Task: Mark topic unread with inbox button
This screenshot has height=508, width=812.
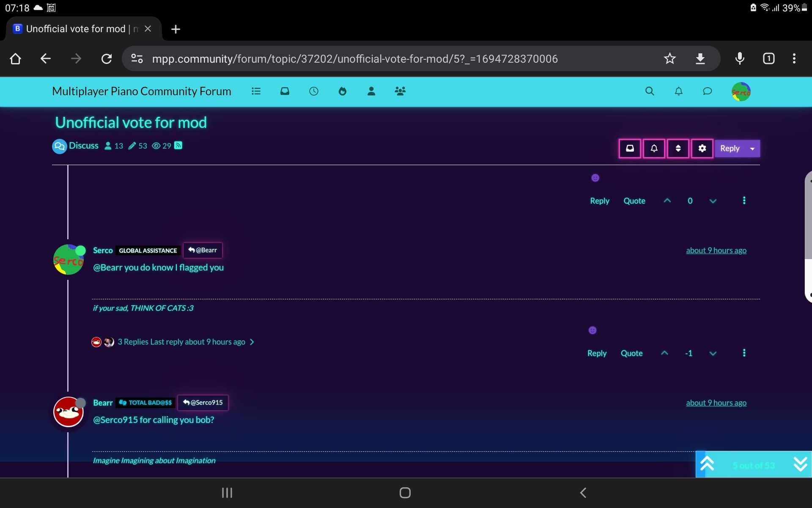Action: (x=630, y=149)
